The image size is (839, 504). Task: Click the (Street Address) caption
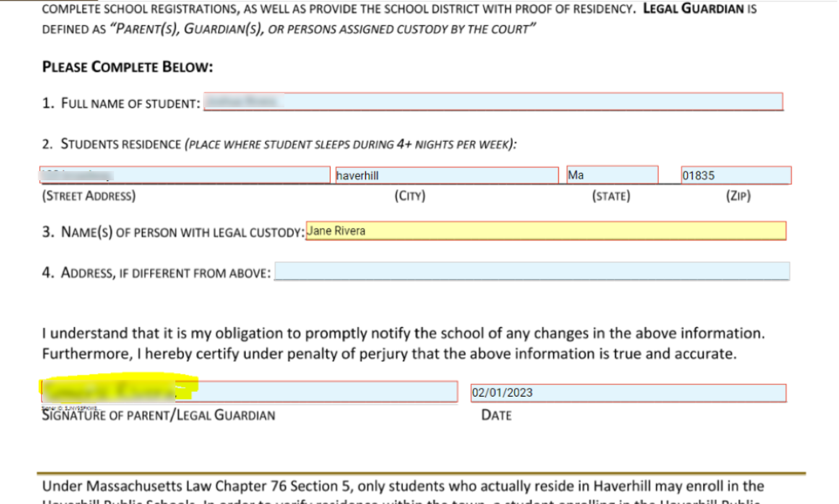coord(89,196)
